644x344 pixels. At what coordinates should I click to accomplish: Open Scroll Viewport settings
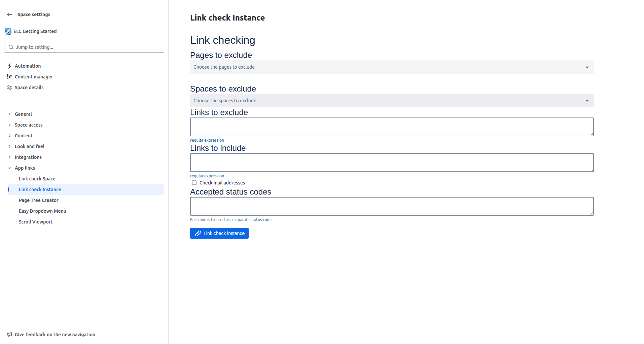click(x=36, y=222)
